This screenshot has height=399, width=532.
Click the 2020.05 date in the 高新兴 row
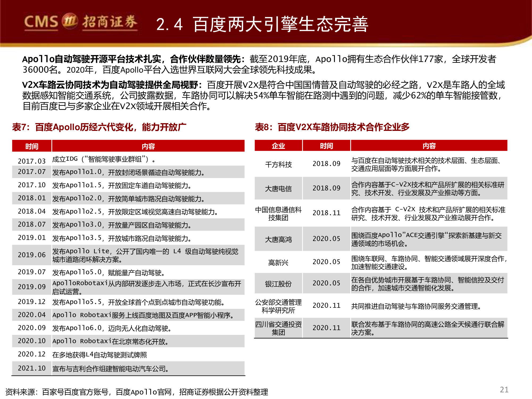[x=326, y=262]
